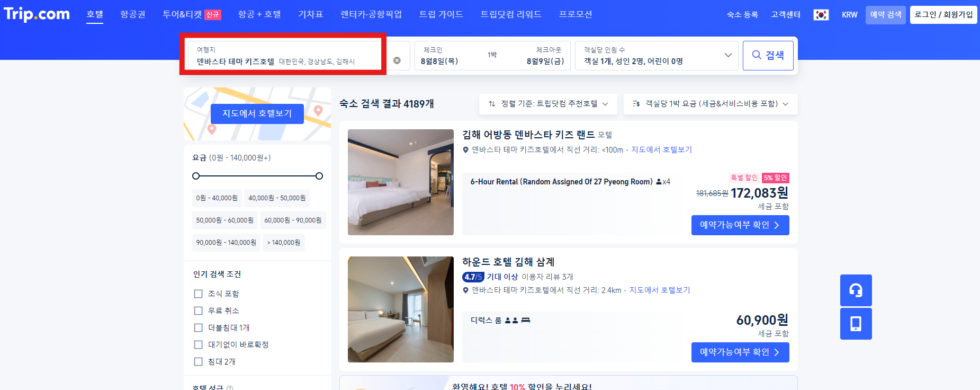Viewport: 980px width, 390px height.
Task: Select the 0원 - 40,000원 price range
Action: click(x=217, y=198)
